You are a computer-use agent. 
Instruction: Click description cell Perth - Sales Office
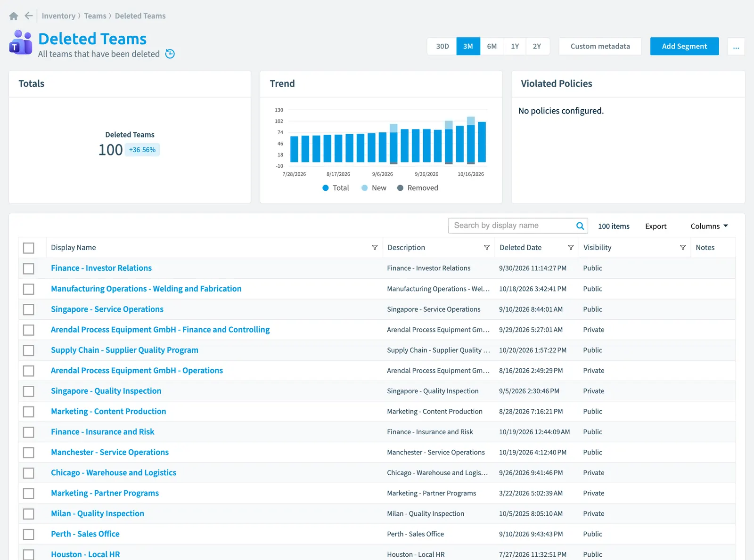coord(415,534)
